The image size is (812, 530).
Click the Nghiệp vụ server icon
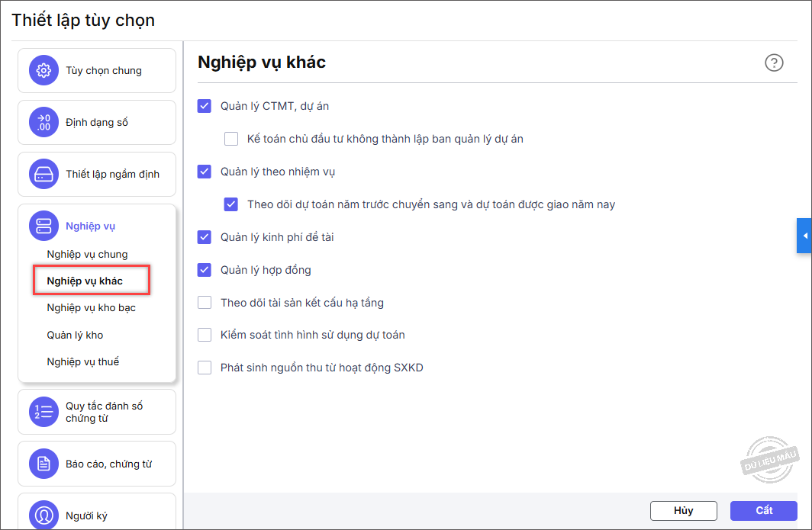(43, 226)
